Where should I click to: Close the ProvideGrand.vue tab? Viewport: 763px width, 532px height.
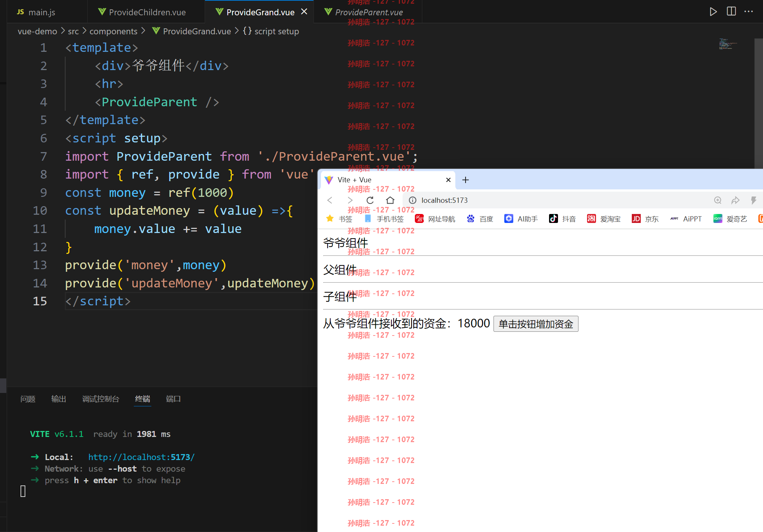point(304,12)
